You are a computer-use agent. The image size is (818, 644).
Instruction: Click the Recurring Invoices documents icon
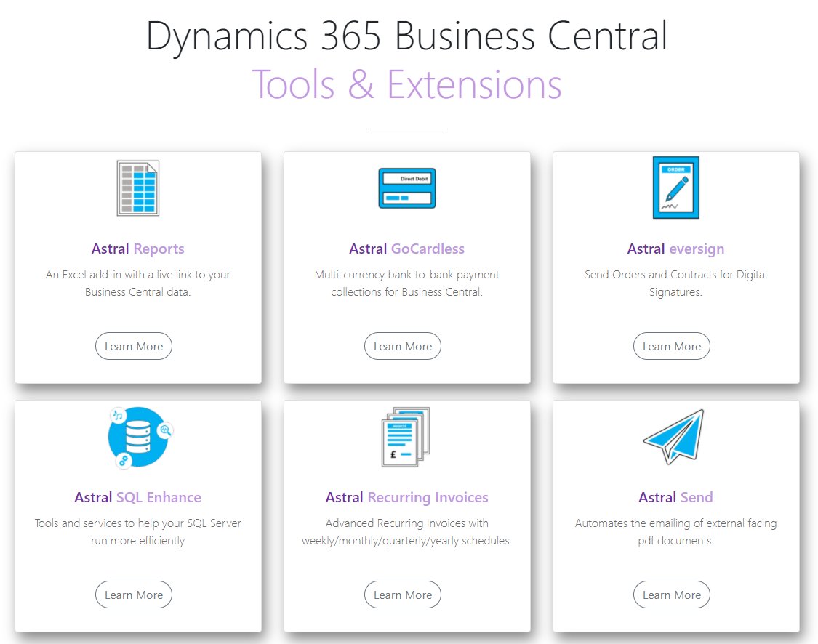(x=406, y=437)
